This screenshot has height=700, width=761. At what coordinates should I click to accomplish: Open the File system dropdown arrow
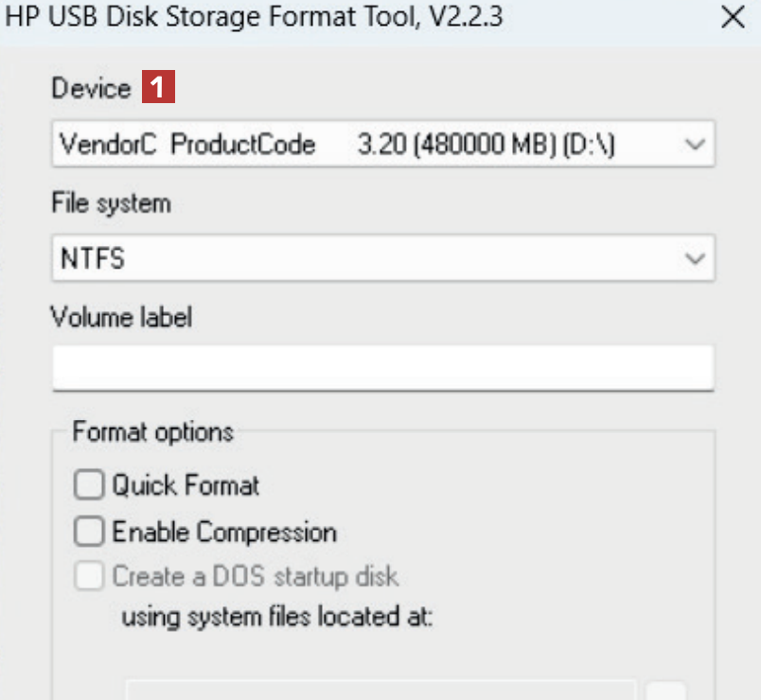pos(694,258)
